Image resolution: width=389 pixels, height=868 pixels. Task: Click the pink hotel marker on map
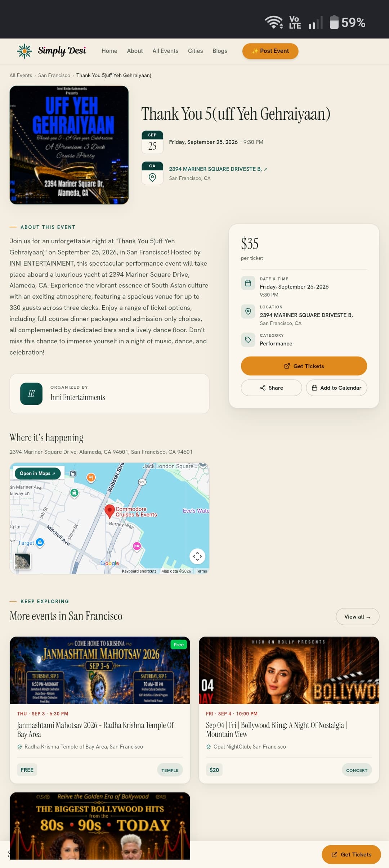(137, 546)
